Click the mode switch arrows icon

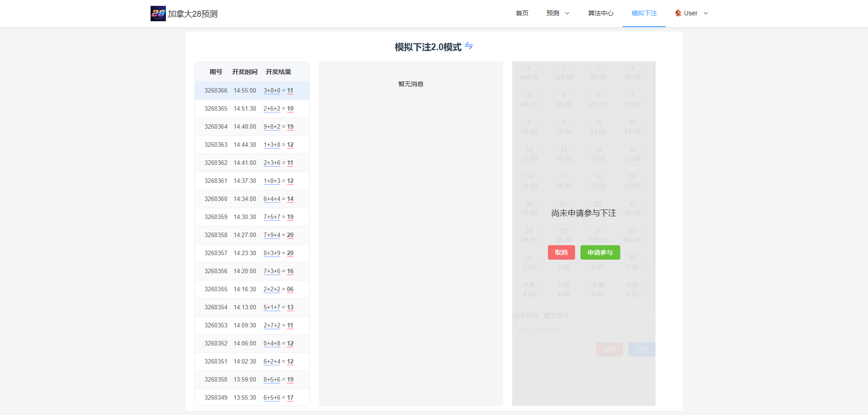[x=469, y=46]
